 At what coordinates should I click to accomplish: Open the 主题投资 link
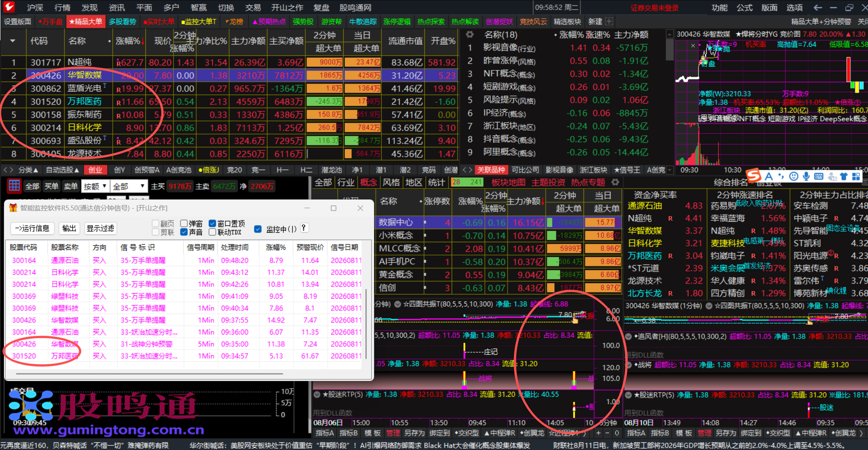coord(548,182)
